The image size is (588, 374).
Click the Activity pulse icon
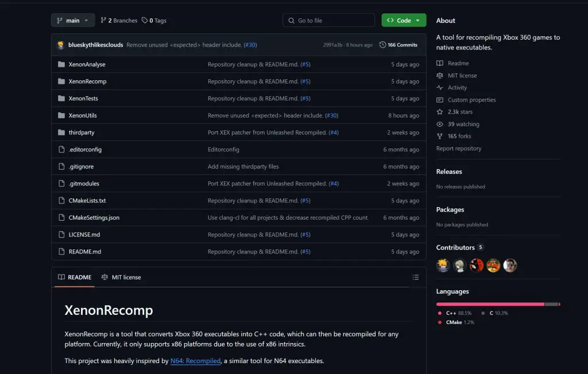click(440, 88)
